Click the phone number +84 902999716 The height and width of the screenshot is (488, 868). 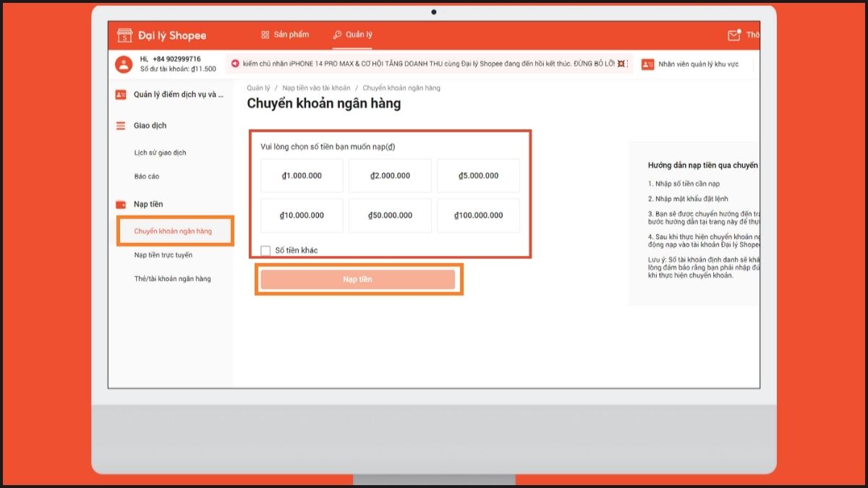click(x=176, y=59)
